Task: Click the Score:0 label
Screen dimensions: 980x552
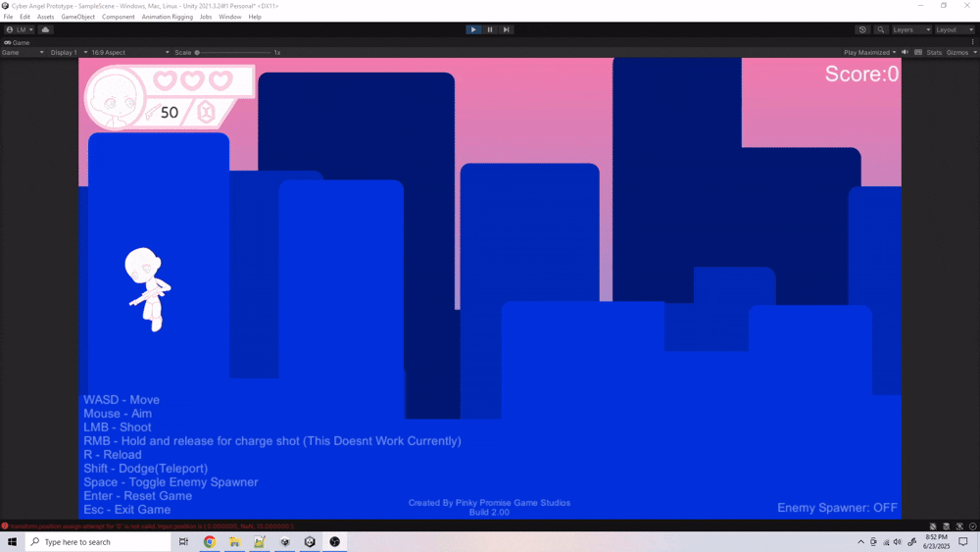Action: coord(861,74)
